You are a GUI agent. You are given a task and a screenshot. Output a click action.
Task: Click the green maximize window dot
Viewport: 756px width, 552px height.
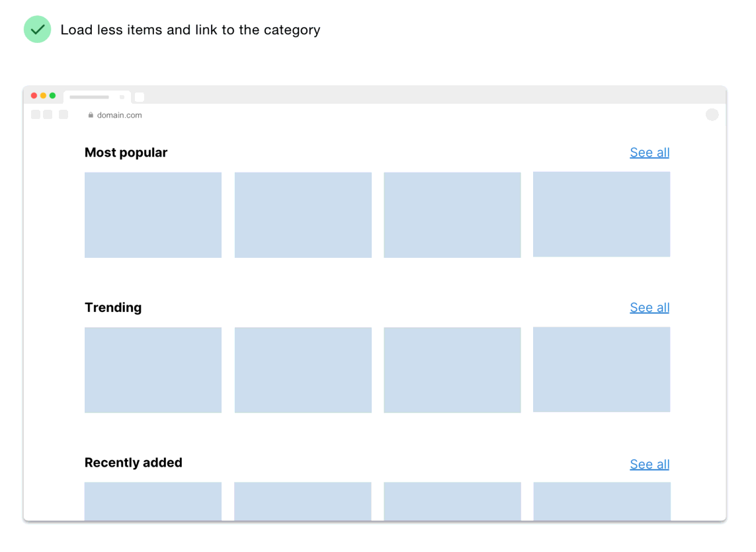point(53,96)
